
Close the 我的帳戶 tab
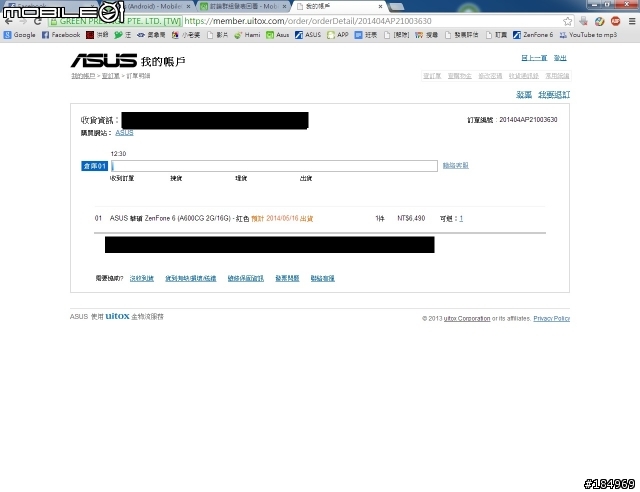tap(380, 7)
